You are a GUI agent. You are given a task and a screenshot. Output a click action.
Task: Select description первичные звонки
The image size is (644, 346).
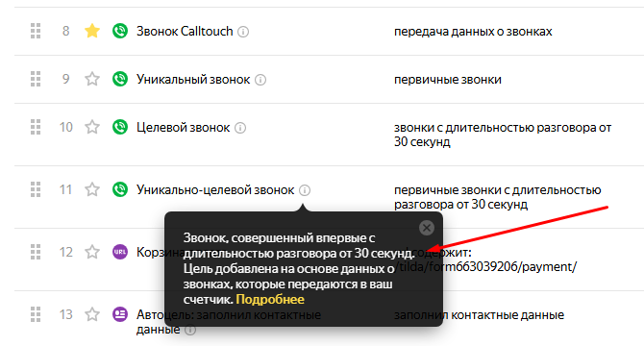(448, 80)
